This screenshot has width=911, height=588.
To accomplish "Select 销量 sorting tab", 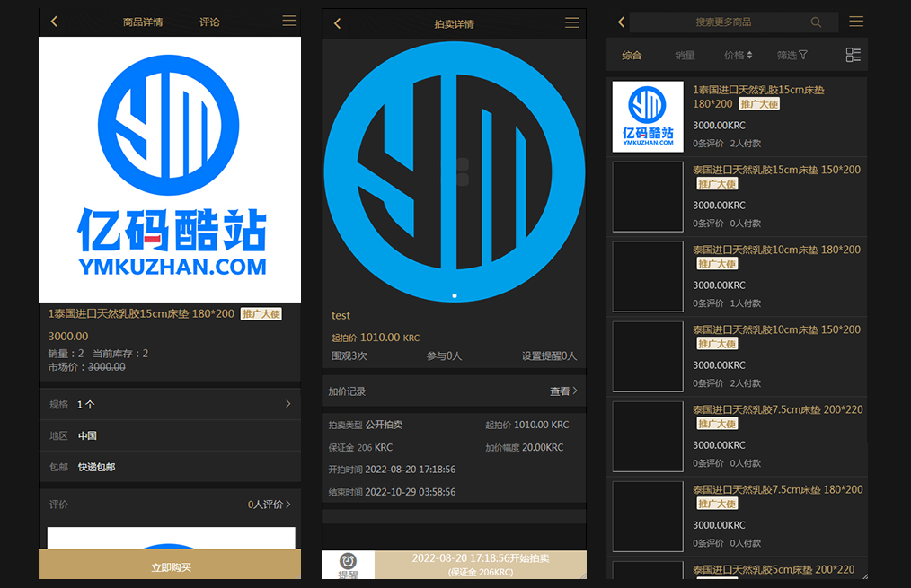I will (685, 55).
